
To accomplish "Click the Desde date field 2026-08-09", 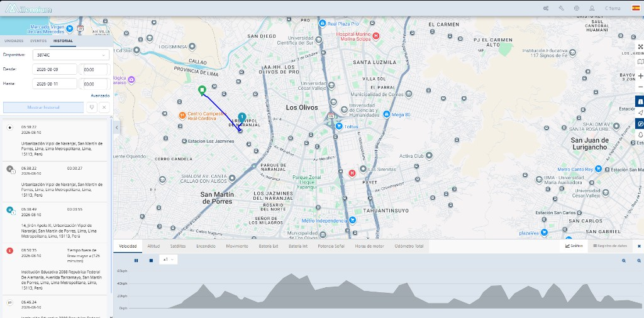I will 55,69.
